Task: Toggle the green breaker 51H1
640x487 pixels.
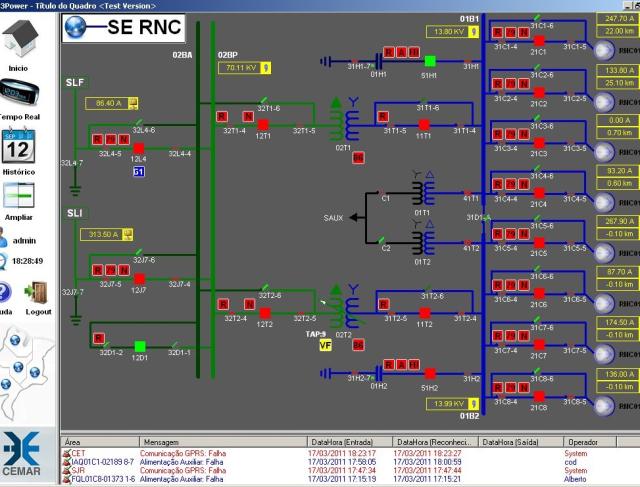Action: point(429,61)
